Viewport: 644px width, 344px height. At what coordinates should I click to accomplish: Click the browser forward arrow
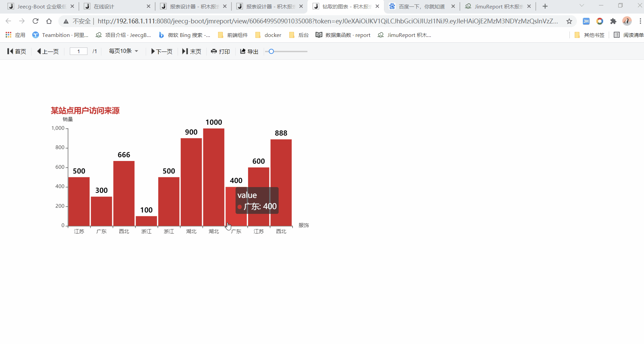pyautogui.click(x=22, y=21)
